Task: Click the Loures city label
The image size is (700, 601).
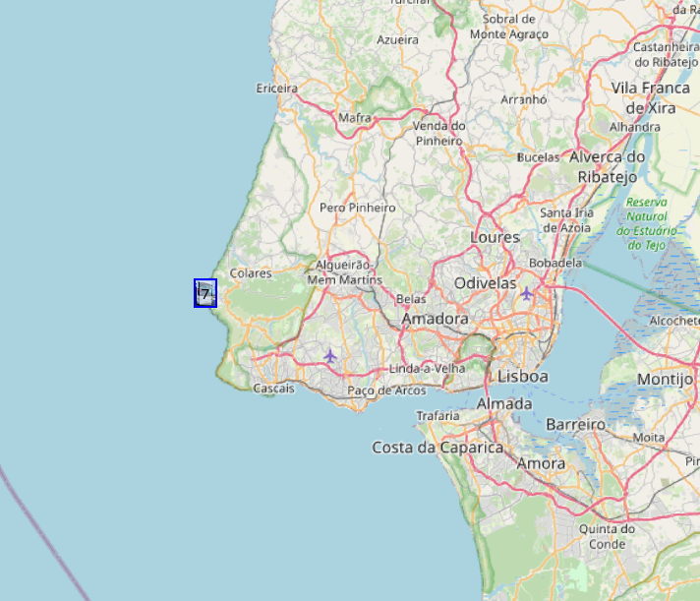Action: 496,237
